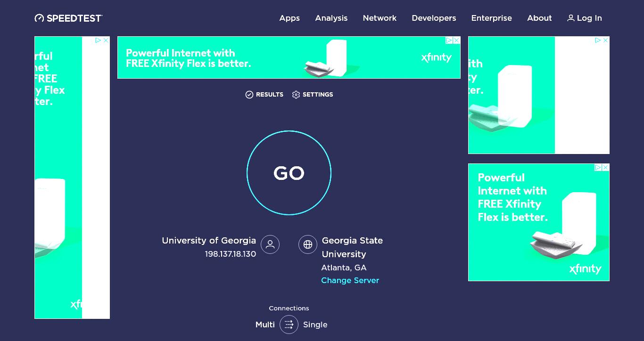This screenshot has width=644, height=341.
Task: Close the upper right ad
Action: click(606, 41)
